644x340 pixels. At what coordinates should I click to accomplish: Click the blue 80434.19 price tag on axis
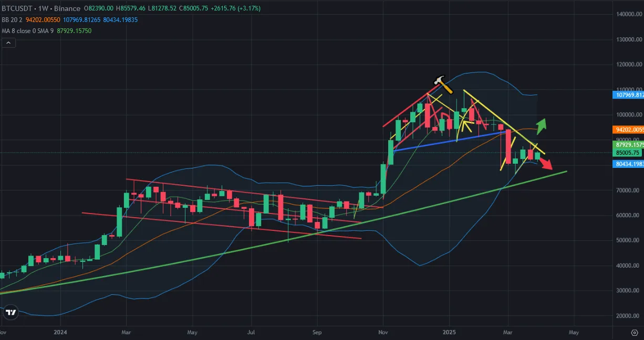click(x=628, y=164)
